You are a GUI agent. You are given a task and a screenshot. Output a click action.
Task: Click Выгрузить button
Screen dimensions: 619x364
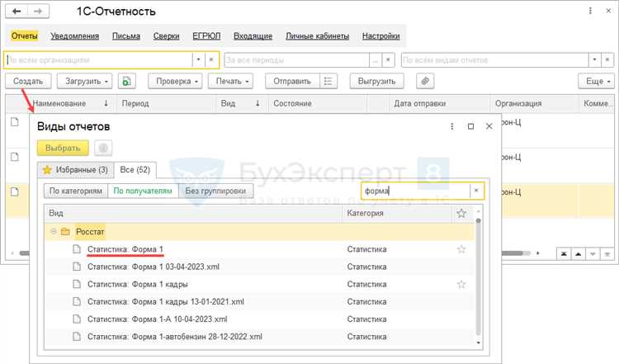376,81
